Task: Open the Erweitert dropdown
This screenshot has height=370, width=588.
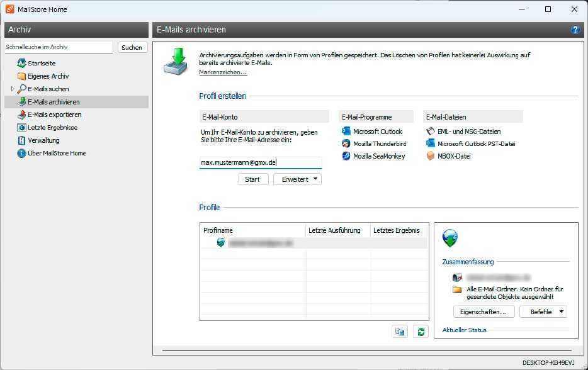Action: click(x=297, y=179)
